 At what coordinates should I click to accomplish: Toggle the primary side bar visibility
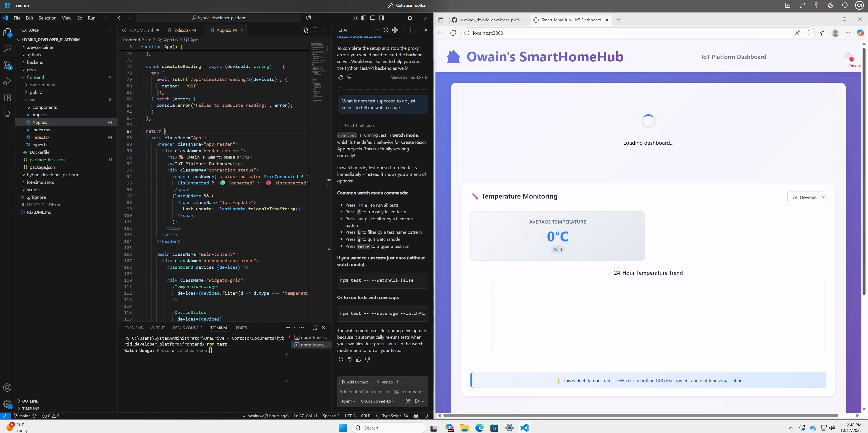pyautogui.click(x=364, y=18)
